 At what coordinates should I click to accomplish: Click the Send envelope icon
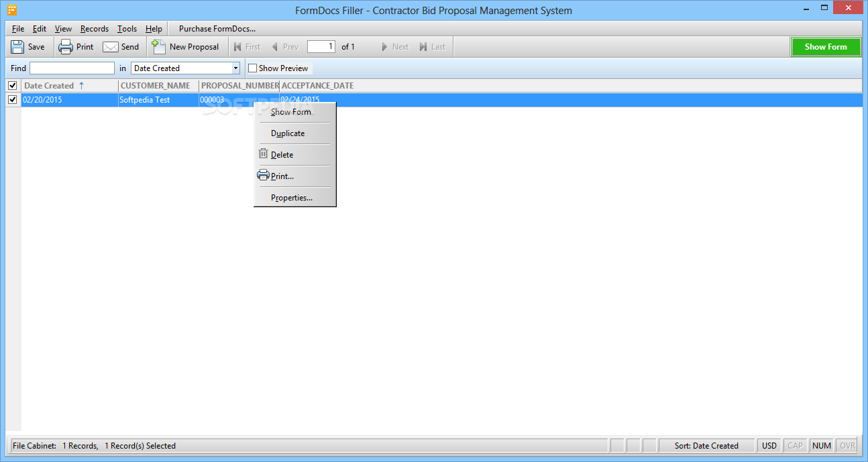coord(111,47)
